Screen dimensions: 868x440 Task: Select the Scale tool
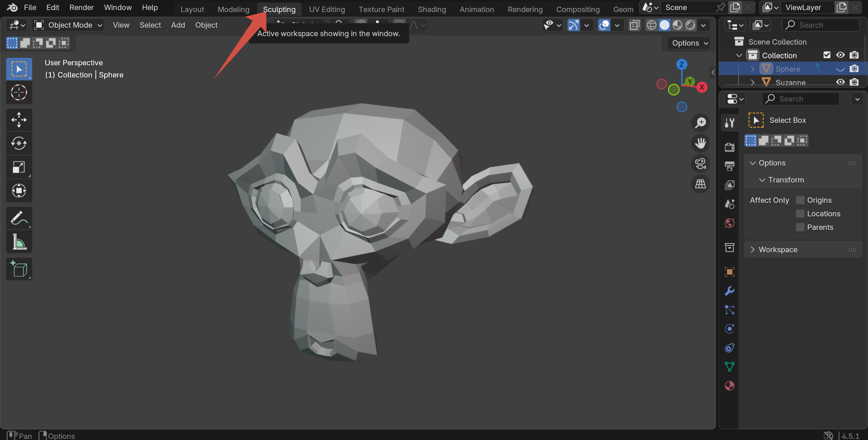19,167
